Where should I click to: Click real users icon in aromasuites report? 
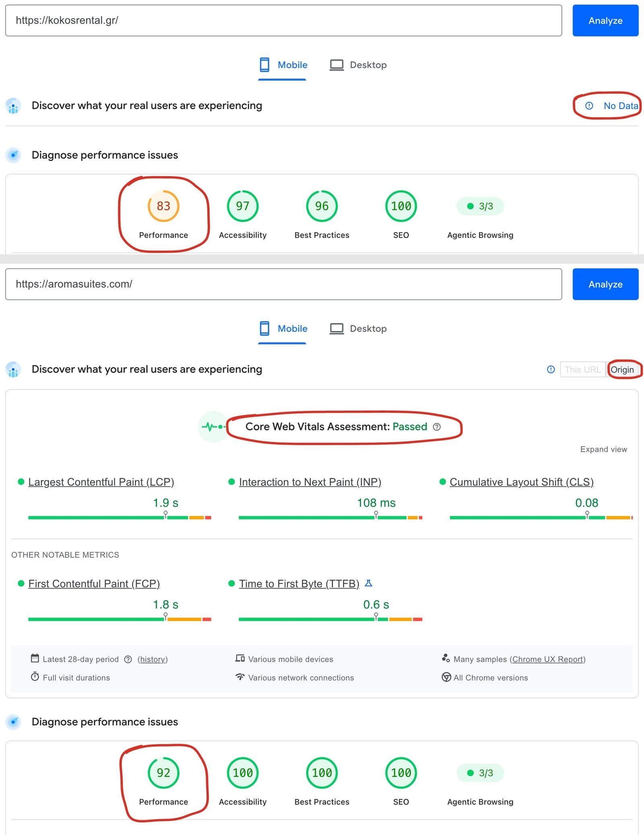click(x=13, y=369)
